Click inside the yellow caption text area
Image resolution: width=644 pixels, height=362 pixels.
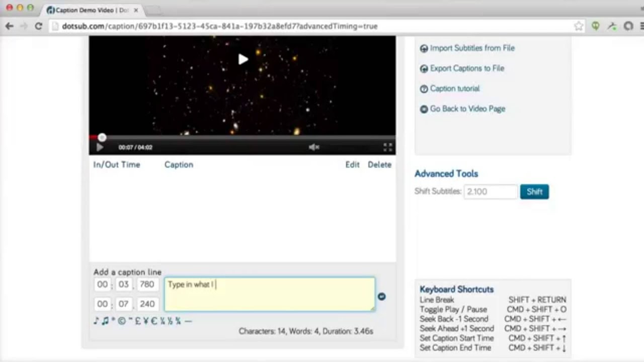(x=270, y=294)
